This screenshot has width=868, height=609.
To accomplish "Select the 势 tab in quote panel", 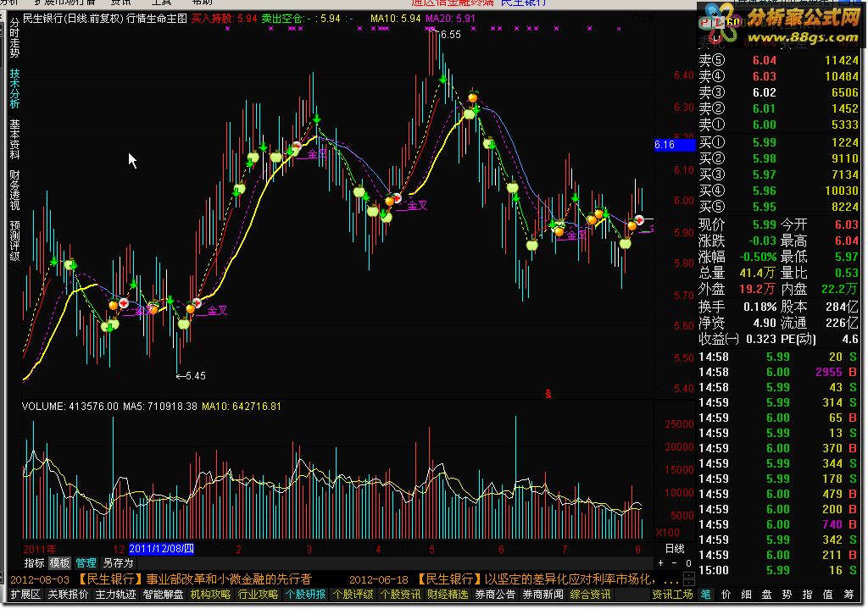I will click(x=787, y=595).
